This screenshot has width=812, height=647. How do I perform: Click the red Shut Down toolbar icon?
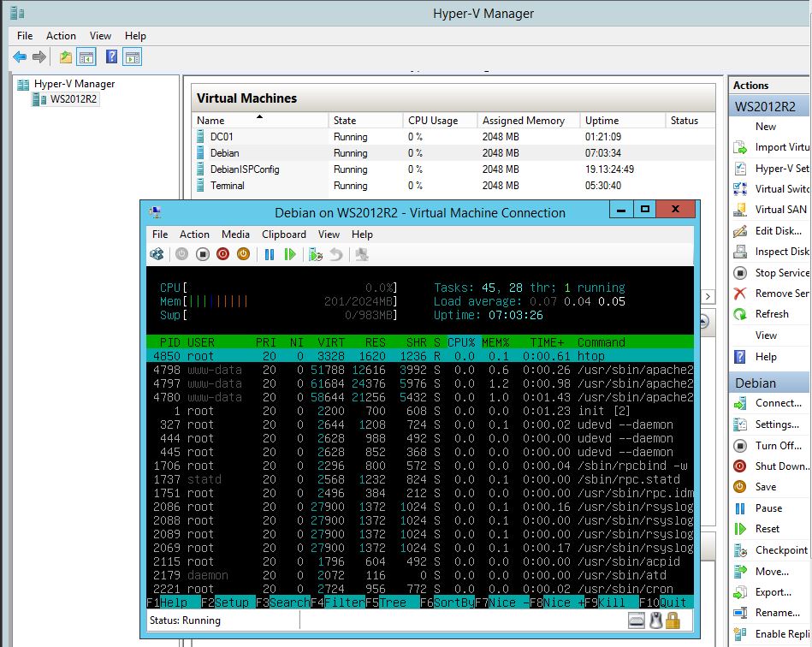point(222,254)
